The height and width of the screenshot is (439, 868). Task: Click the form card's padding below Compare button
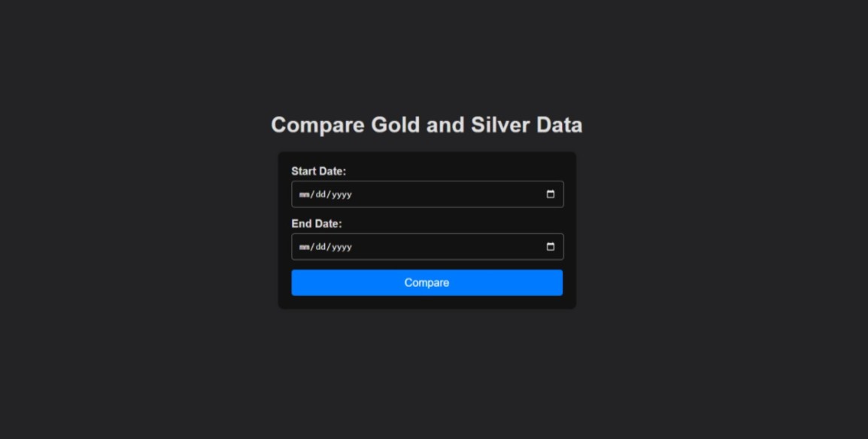click(x=426, y=302)
